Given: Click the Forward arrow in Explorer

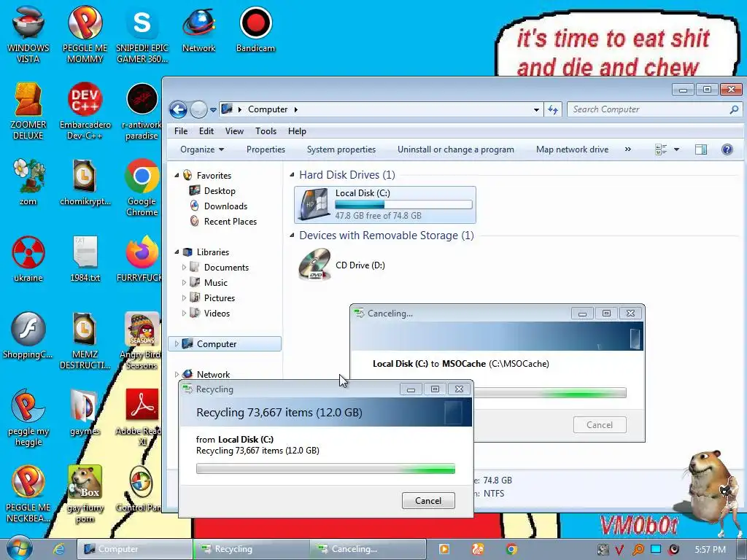Looking at the screenshot, I should coord(198,109).
